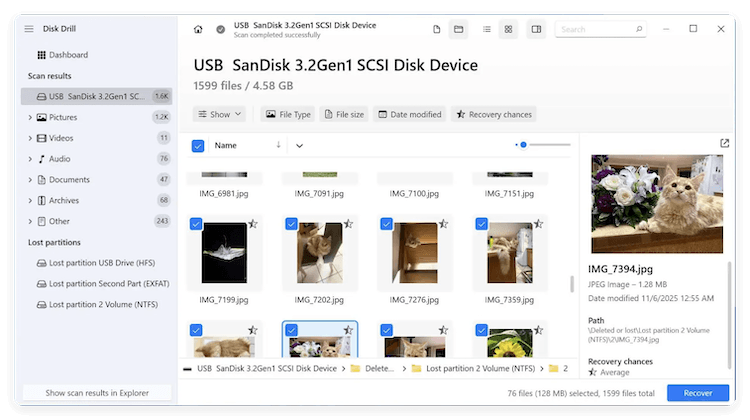Expand the Pictures category in sidebar
The height and width of the screenshot is (420, 750).
[30, 117]
